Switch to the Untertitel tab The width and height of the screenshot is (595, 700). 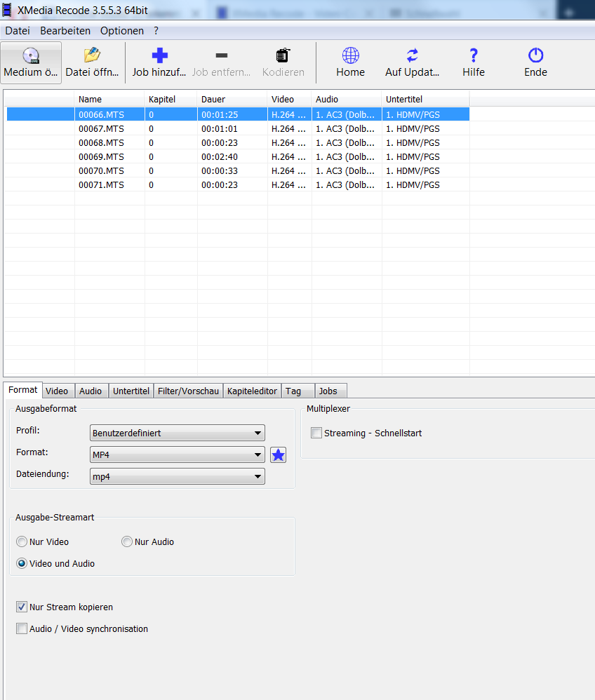pos(131,391)
